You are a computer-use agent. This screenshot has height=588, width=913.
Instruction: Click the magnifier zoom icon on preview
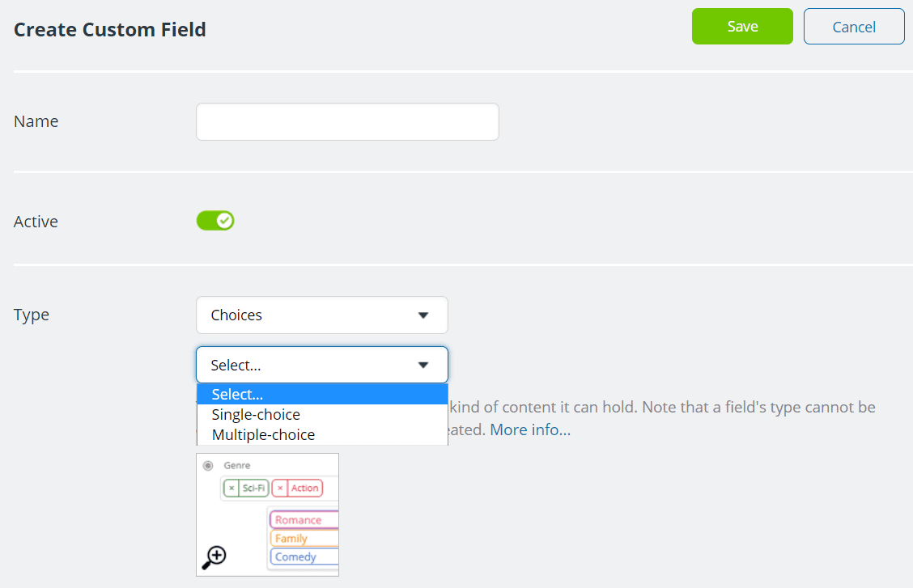[x=214, y=556]
